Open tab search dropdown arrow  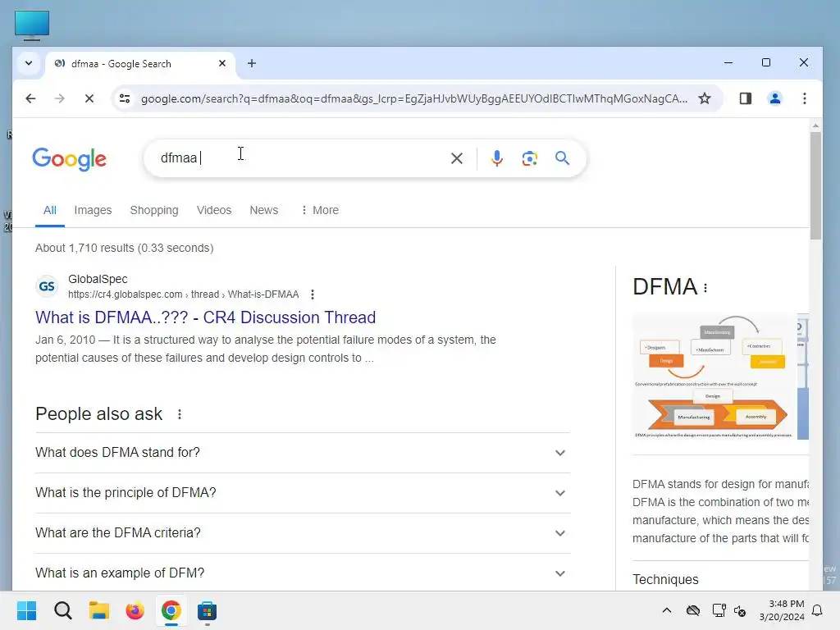(x=29, y=63)
